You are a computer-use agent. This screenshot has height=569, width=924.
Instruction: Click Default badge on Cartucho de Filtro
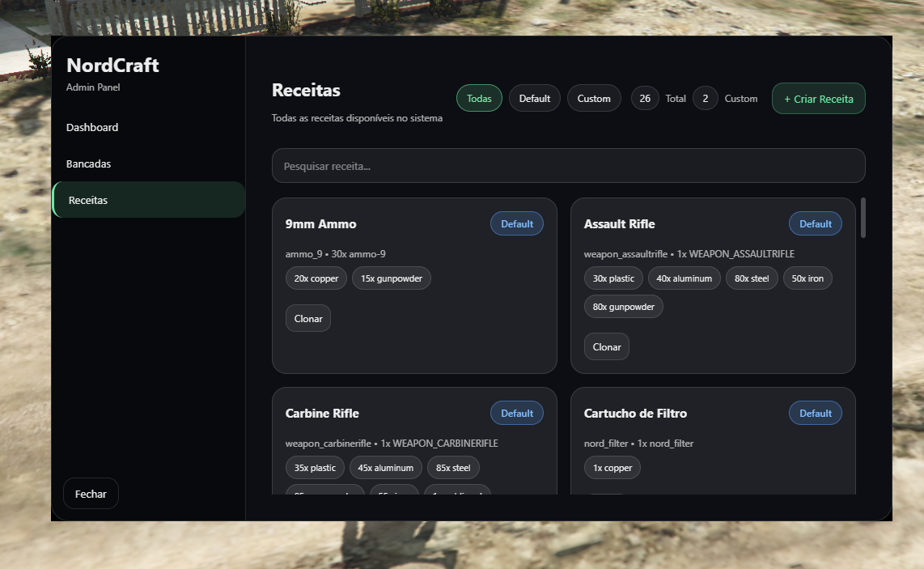tap(816, 413)
